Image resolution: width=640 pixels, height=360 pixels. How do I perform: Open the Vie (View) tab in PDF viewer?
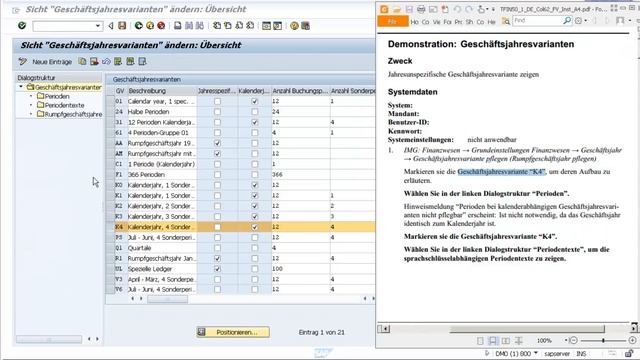436,22
